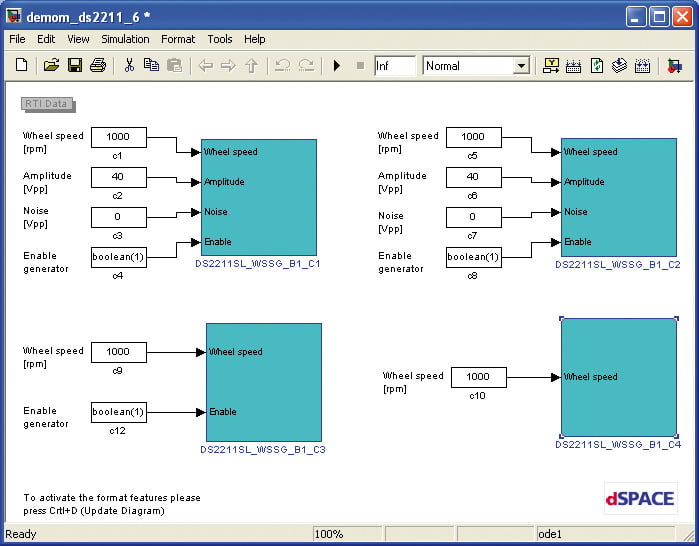The height and width of the screenshot is (546, 699).
Task: Click the New model icon
Action: coord(21,66)
